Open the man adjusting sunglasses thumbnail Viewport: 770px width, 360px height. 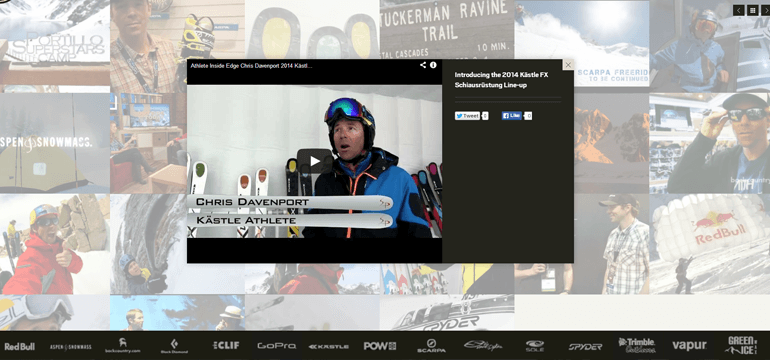coord(710,143)
